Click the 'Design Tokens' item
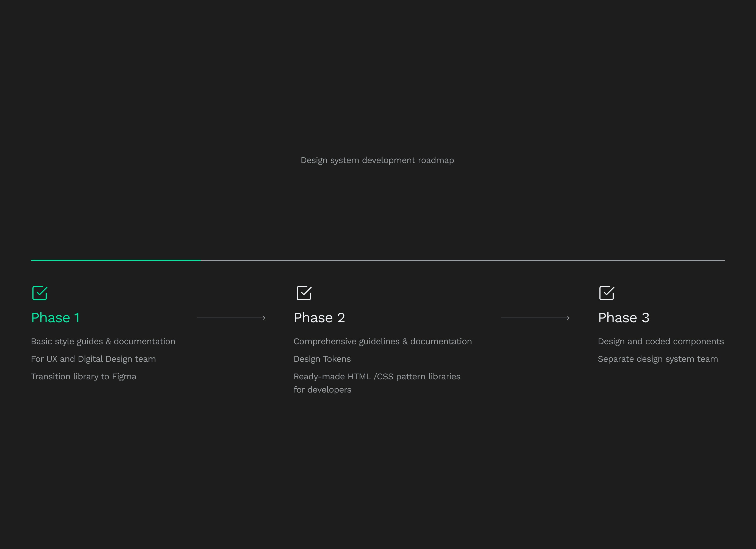 coord(322,359)
